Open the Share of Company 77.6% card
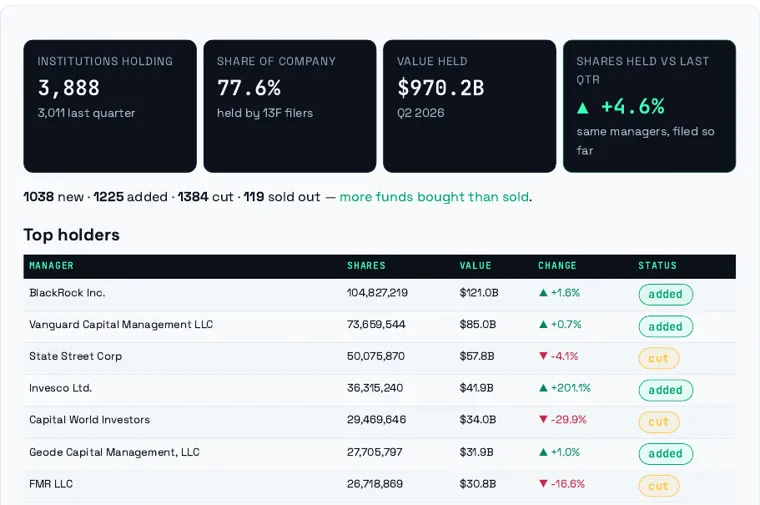The height and width of the screenshot is (505, 760). pyautogui.click(x=290, y=106)
